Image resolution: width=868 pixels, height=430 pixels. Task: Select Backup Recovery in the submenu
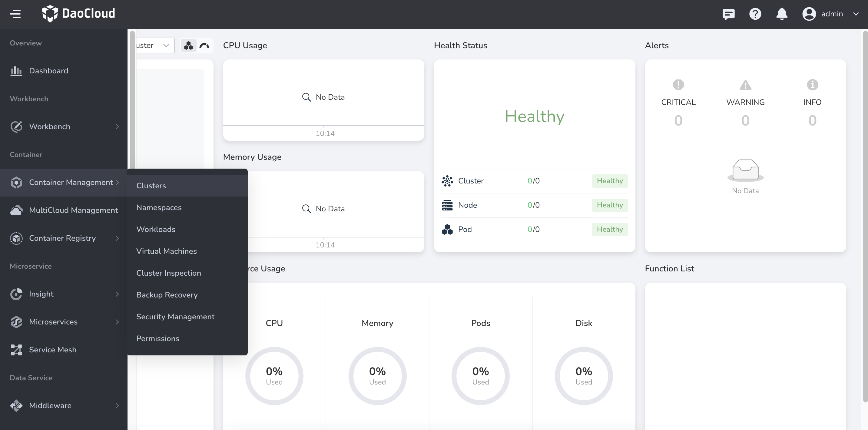point(167,295)
